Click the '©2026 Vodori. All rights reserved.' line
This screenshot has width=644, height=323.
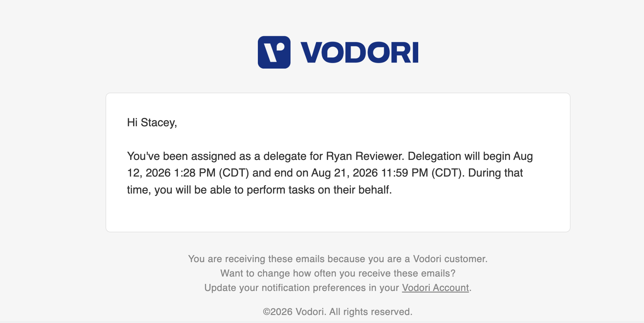[x=338, y=311]
